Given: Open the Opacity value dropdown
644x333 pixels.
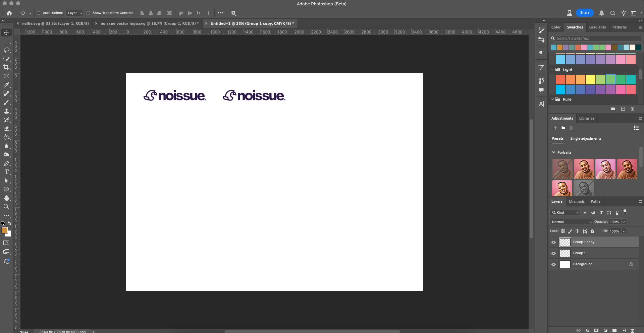Looking at the screenshot, I should 624,222.
